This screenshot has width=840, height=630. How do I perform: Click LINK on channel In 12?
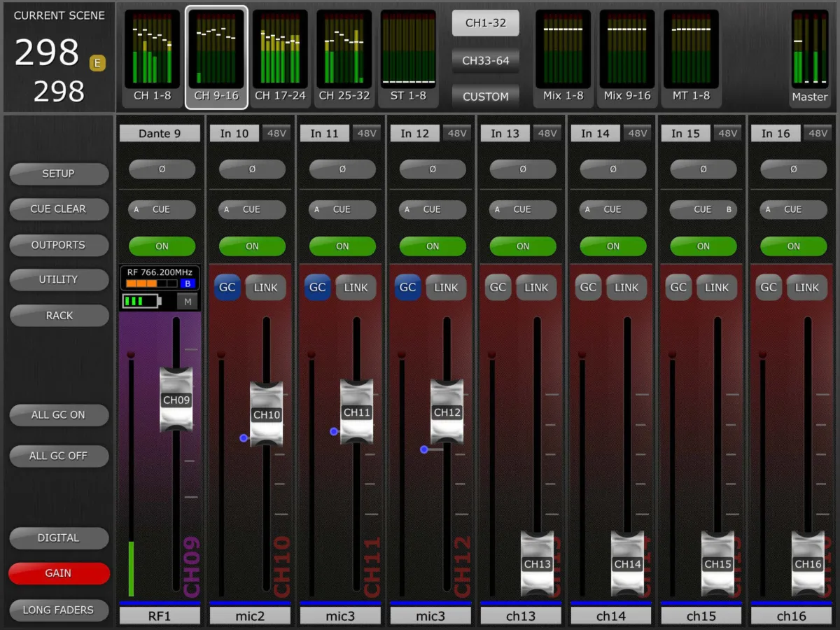coord(447,287)
